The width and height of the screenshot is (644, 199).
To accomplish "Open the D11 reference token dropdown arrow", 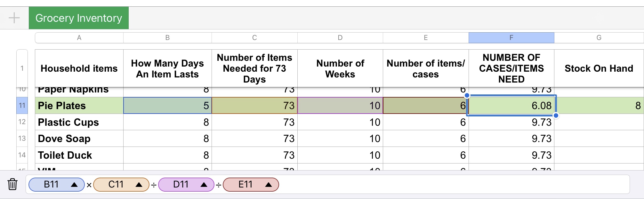I will 204,185.
